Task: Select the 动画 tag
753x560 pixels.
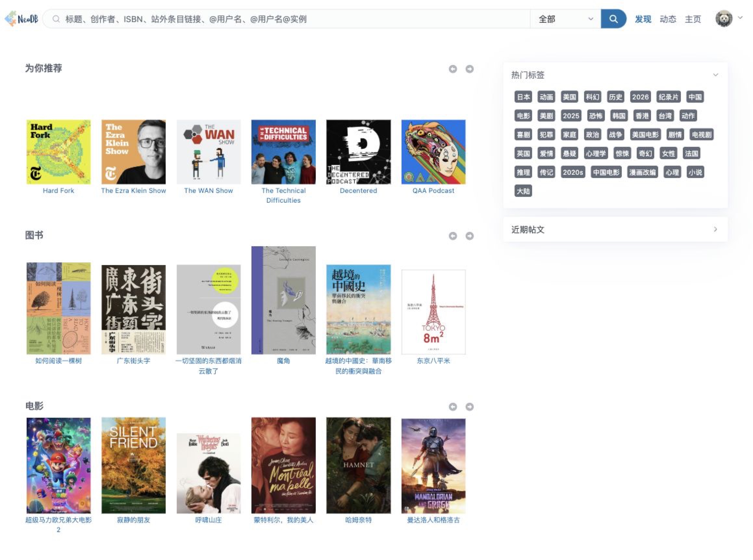Action: (546, 97)
